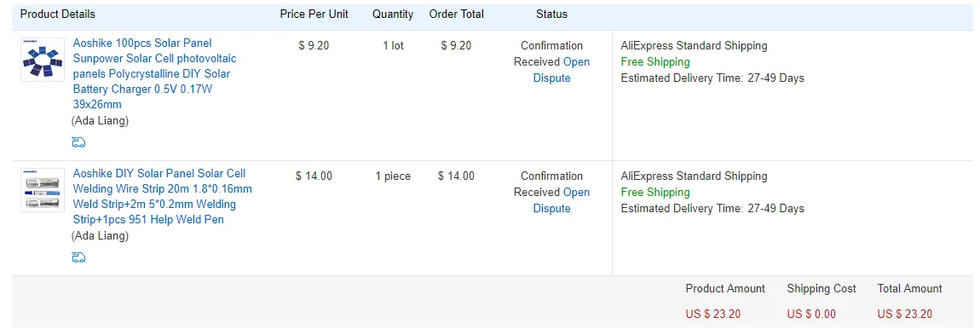
Task: Click Free Shipping text for the welding wire order
Action: click(655, 192)
